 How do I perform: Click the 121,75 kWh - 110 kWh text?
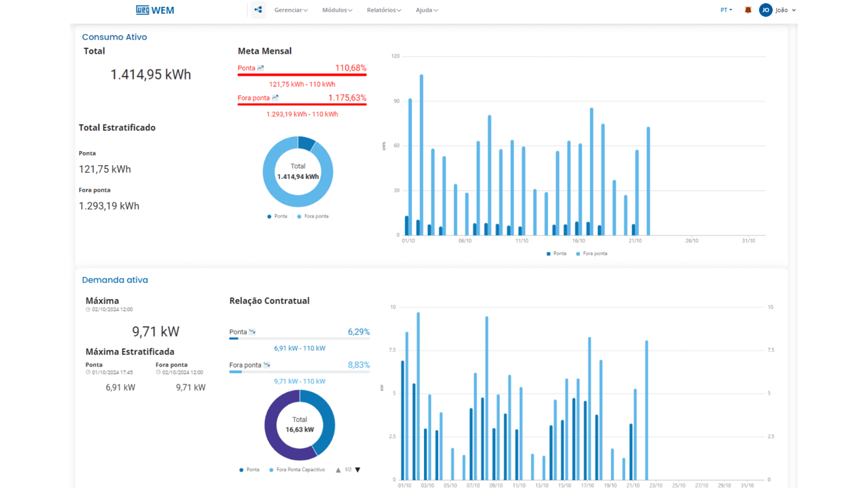pos(302,84)
